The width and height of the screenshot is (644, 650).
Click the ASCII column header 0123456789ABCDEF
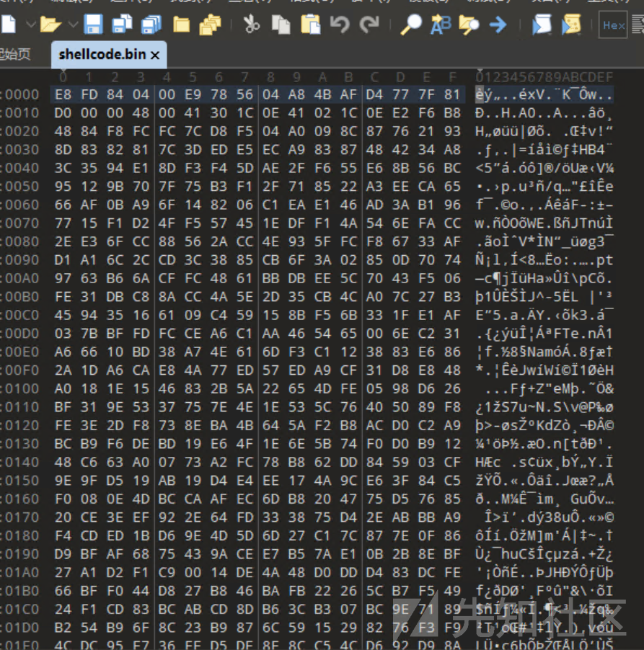(544, 77)
